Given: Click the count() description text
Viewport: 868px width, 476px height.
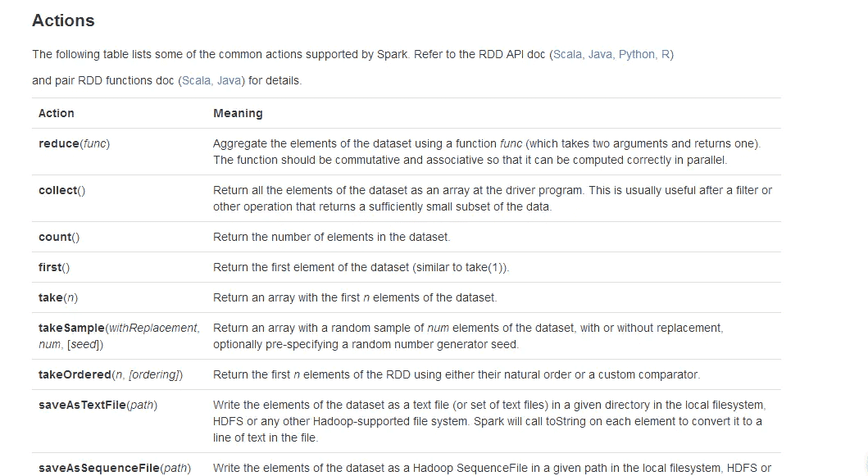Looking at the screenshot, I should pos(332,237).
